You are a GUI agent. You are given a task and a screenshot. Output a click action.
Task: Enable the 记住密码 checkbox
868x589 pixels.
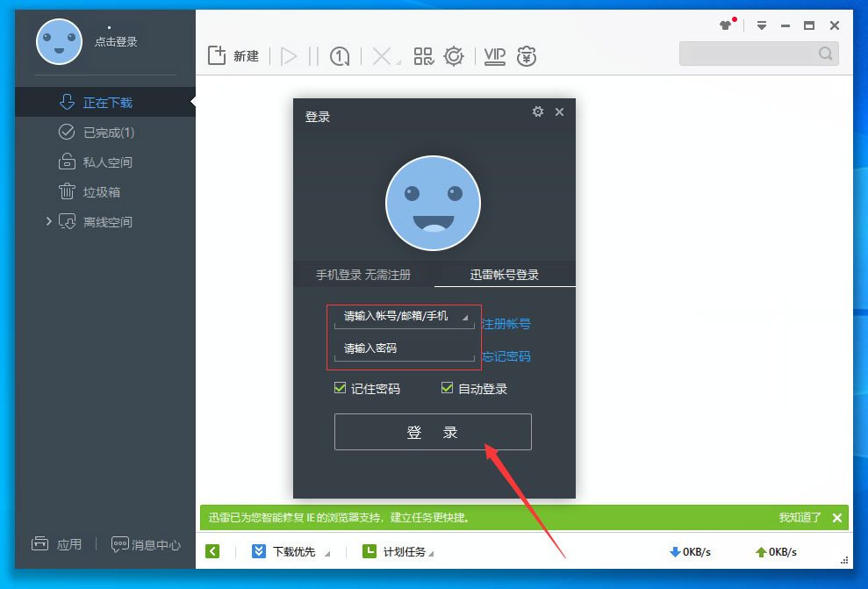(341, 387)
